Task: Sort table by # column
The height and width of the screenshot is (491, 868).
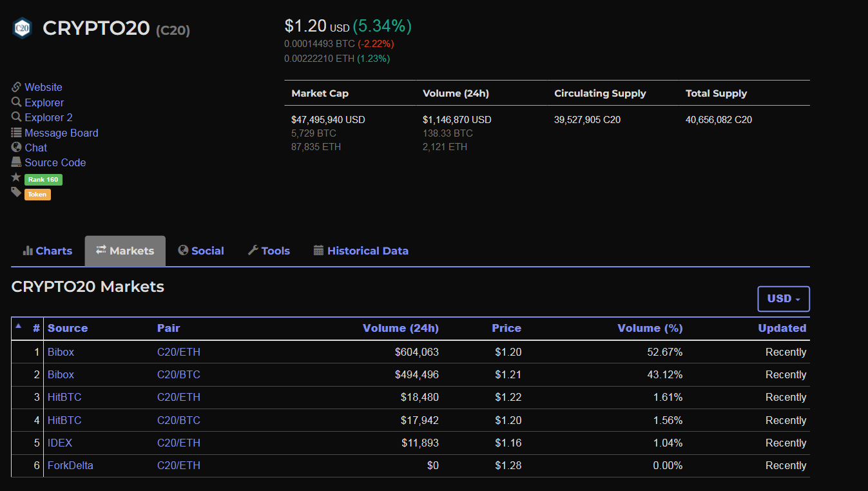Action: 37,328
